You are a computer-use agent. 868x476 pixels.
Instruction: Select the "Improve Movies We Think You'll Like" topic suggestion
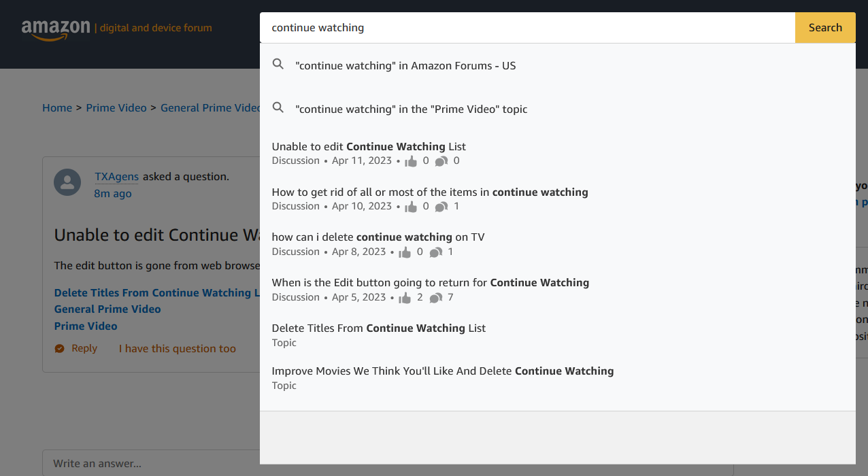[442, 371]
